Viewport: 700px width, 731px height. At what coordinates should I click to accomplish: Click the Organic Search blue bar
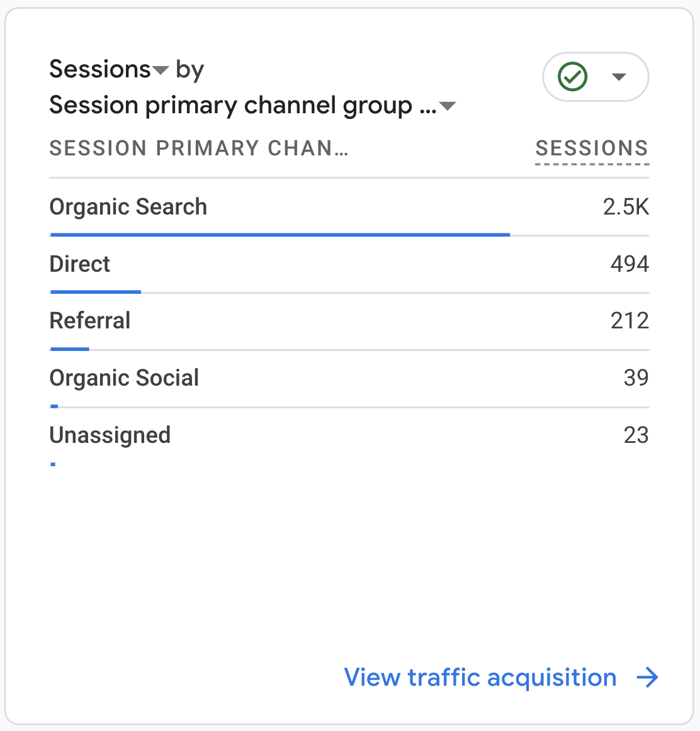pyautogui.click(x=280, y=235)
